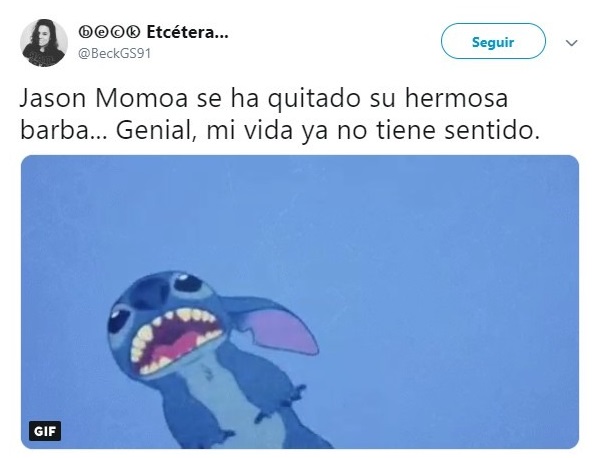
Task: Click the word 'barba...' in the tweet
Action: [64, 130]
